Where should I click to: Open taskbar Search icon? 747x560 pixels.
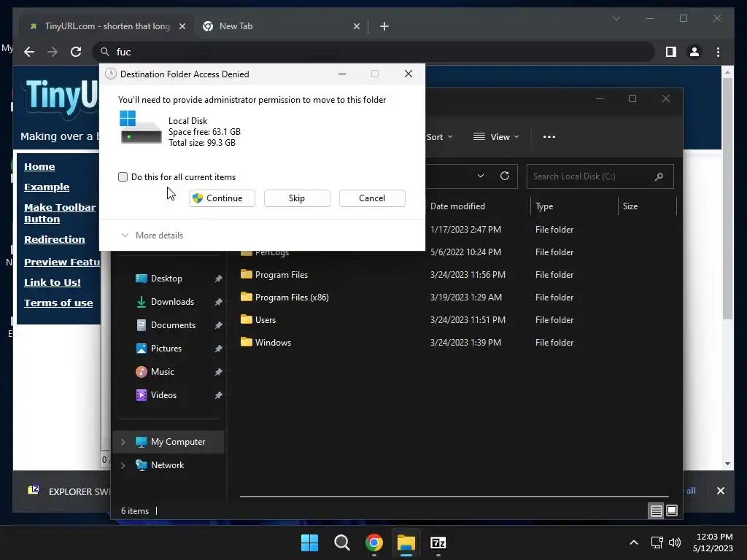[x=341, y=542]
